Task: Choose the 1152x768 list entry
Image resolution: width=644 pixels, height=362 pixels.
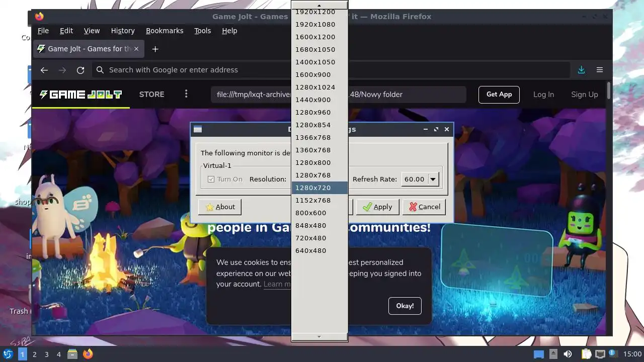Action: pyautogui.click(x=319, y=200)
